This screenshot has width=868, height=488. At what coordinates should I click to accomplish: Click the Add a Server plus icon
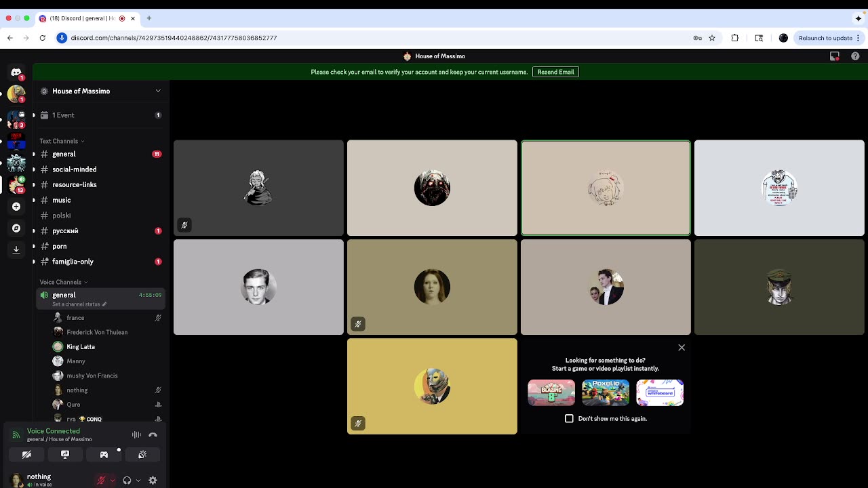[16, 206]
